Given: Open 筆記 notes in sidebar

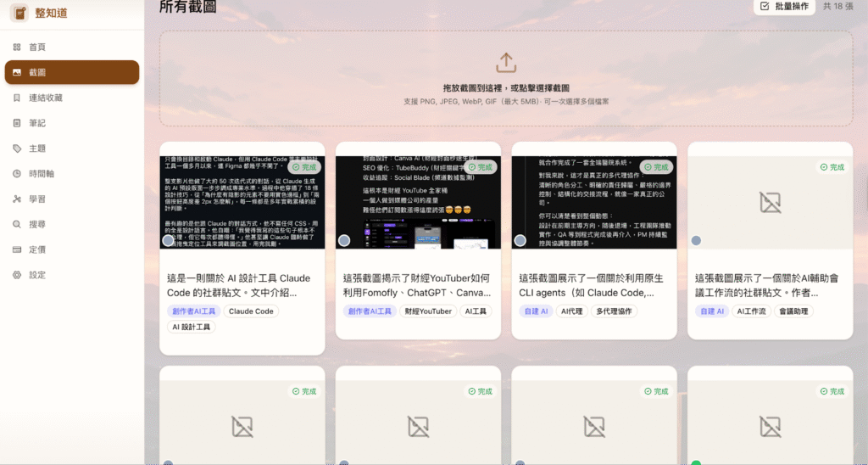Looking at the screenshot, I should 72,123.
